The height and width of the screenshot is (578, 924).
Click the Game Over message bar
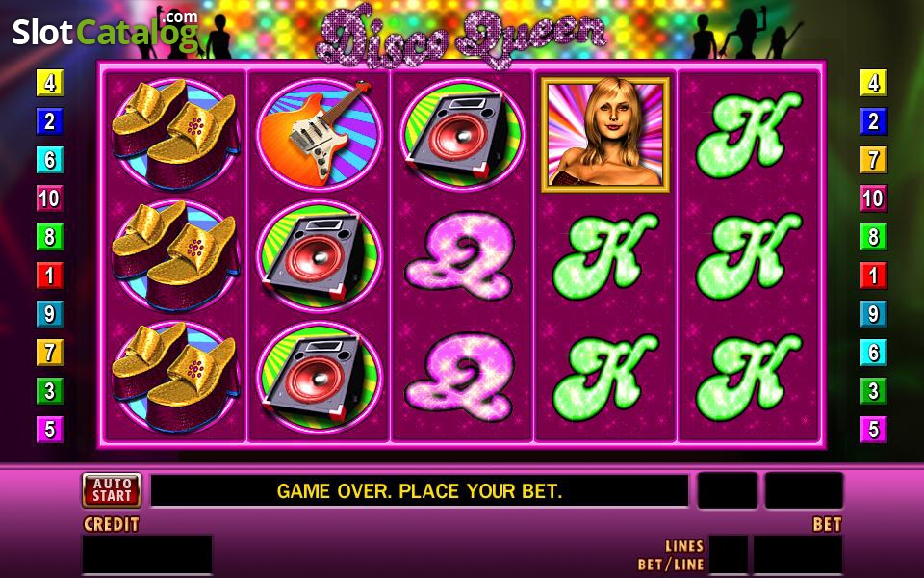point(420,490)
